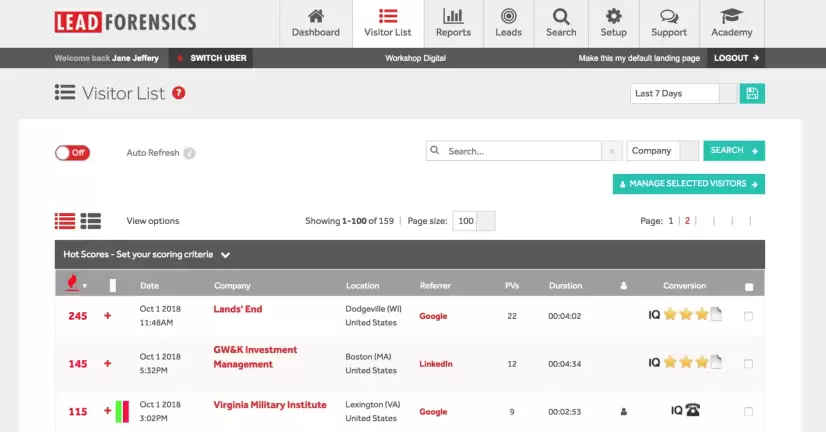Click the LinkedIn referrer link
The width and height of the screenshot is (826, 432).
436,364
